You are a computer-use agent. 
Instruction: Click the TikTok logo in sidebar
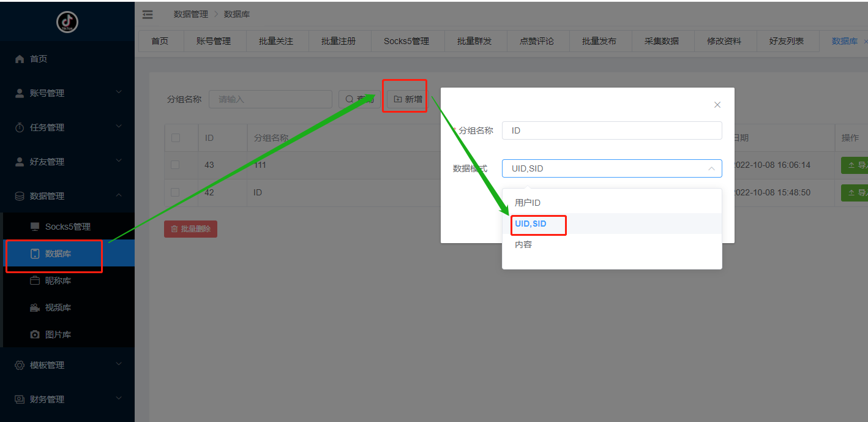click(67, 22)
